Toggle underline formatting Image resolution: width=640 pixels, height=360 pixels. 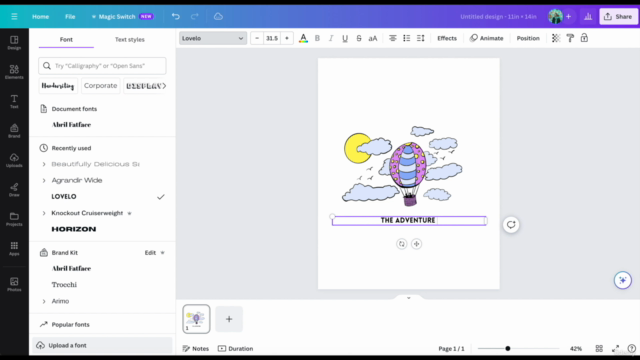click(x=345, y=38)
